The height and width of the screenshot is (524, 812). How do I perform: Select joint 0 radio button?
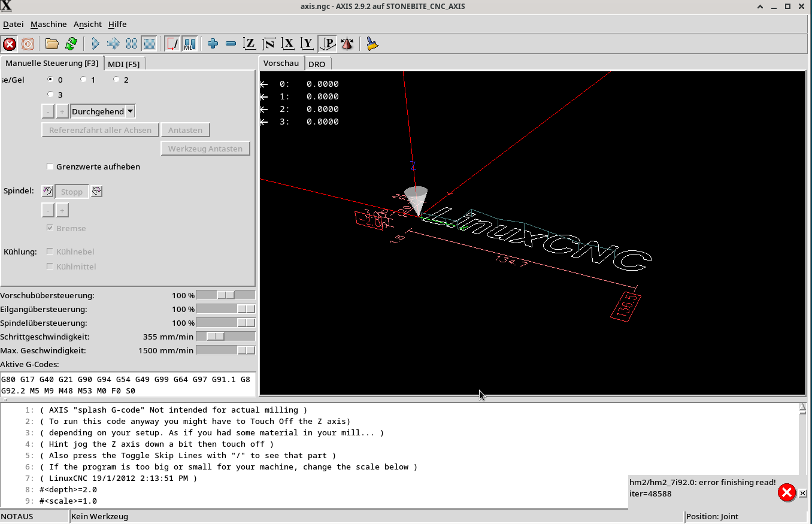pos(51,79)
